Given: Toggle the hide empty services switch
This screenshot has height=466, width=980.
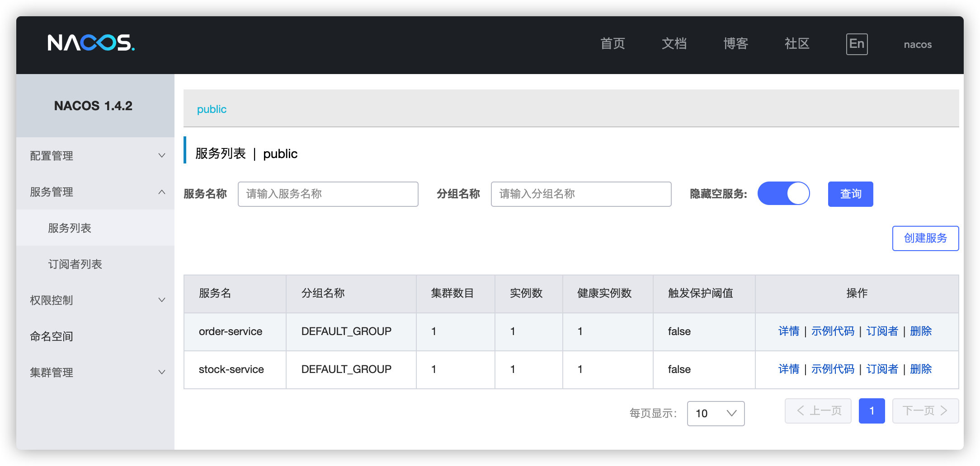Looking at the screenshot, I should 783,193.
